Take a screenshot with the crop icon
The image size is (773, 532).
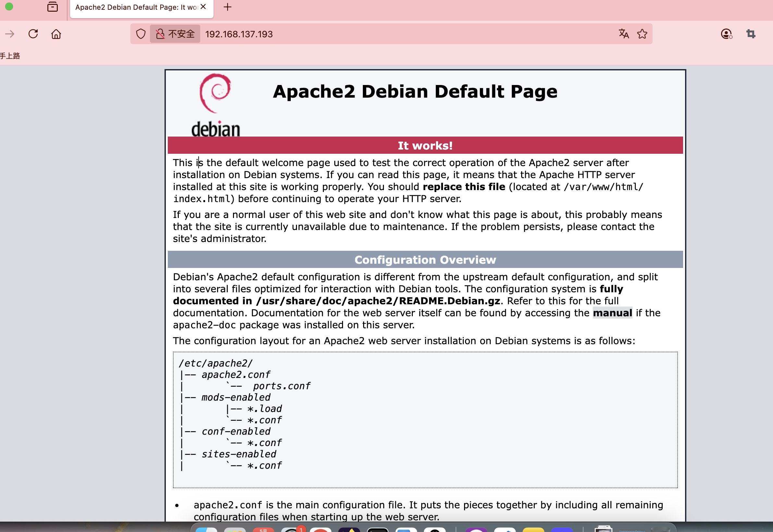click(x=751, y=34)
